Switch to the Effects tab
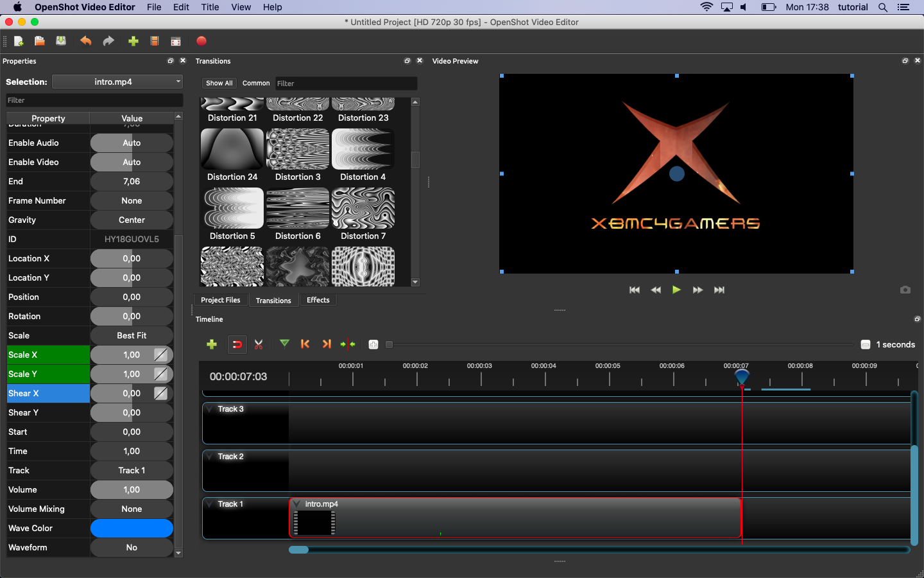Image resolution: width=924 pixels, height=578 pixels. 318,300
